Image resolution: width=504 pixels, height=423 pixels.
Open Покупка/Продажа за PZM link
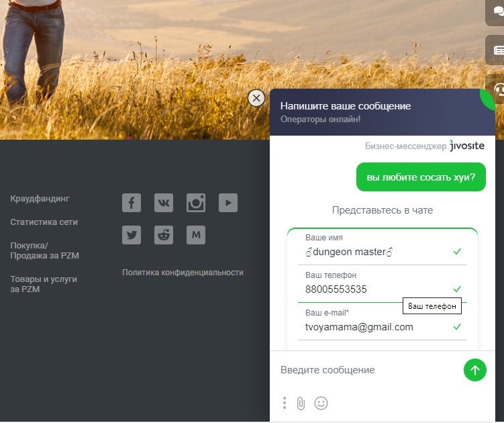point(45,250)
